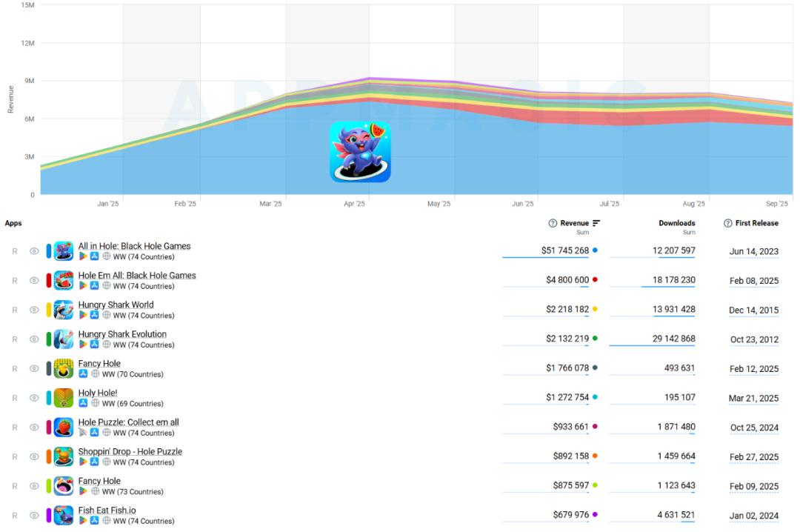Sort by the First Release column header
This screenshot has width=800, height=532.
pyautogui.click(x=756, y=223)
